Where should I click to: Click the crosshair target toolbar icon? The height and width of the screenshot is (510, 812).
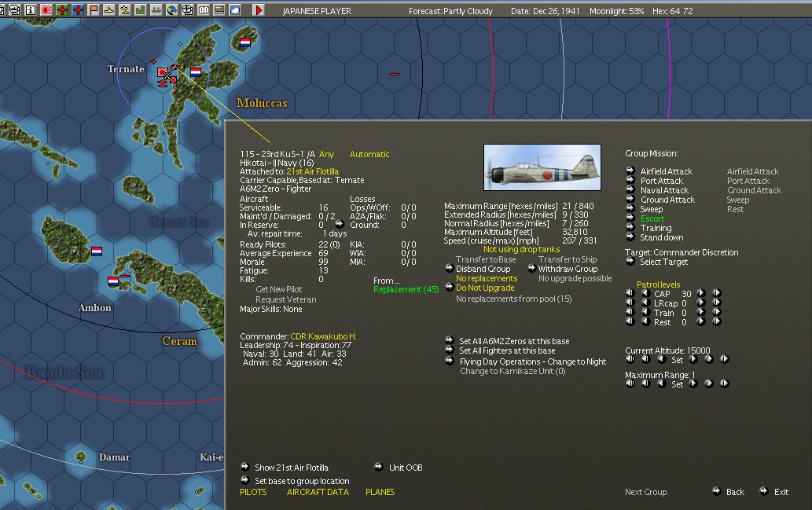pos(187,10)
